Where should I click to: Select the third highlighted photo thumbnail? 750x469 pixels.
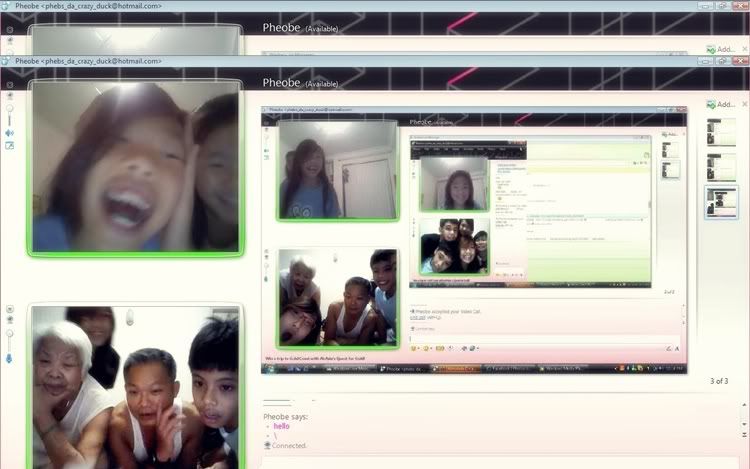721,203
